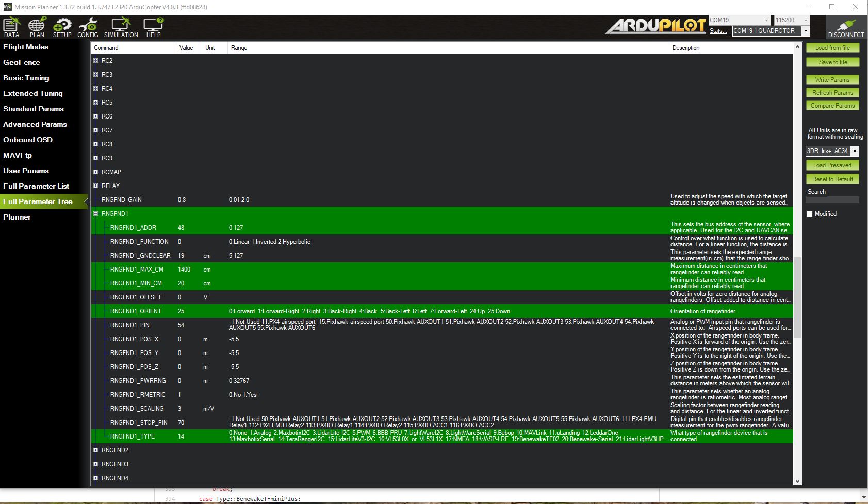
Task: Expand the RCMAP tree node
Action: click(x=95, y=172)
